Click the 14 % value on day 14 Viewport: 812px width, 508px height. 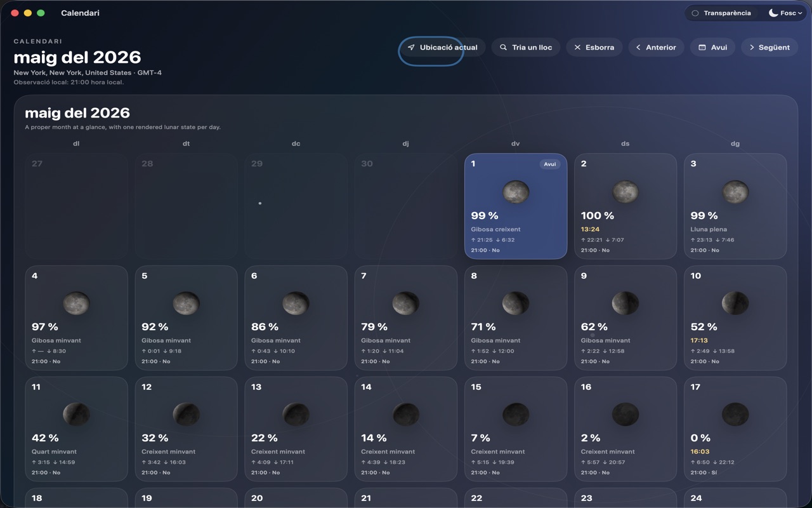[x=374, y=438]
